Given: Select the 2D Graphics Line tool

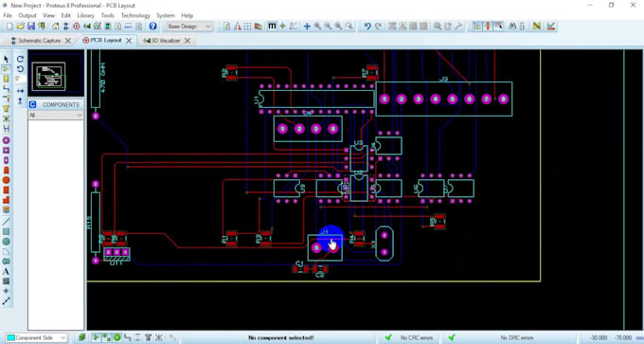Looking at the screenshot, I should click(x=7, y=222).
